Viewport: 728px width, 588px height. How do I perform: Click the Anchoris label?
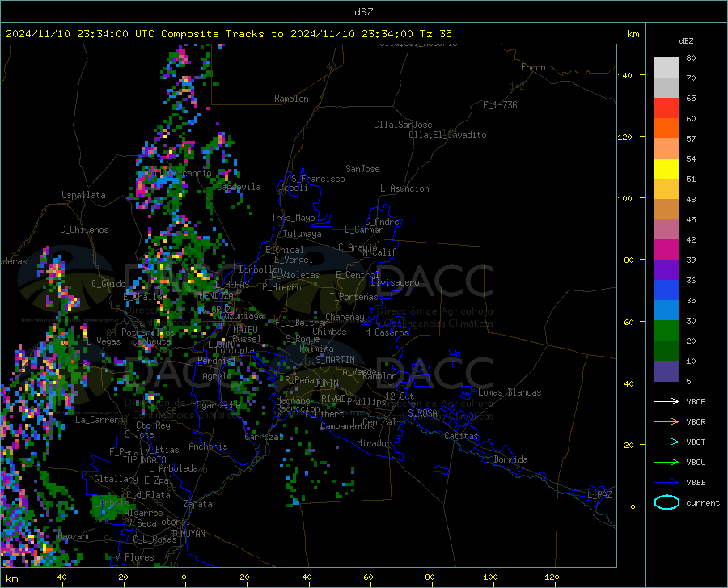tap(208, 446)
